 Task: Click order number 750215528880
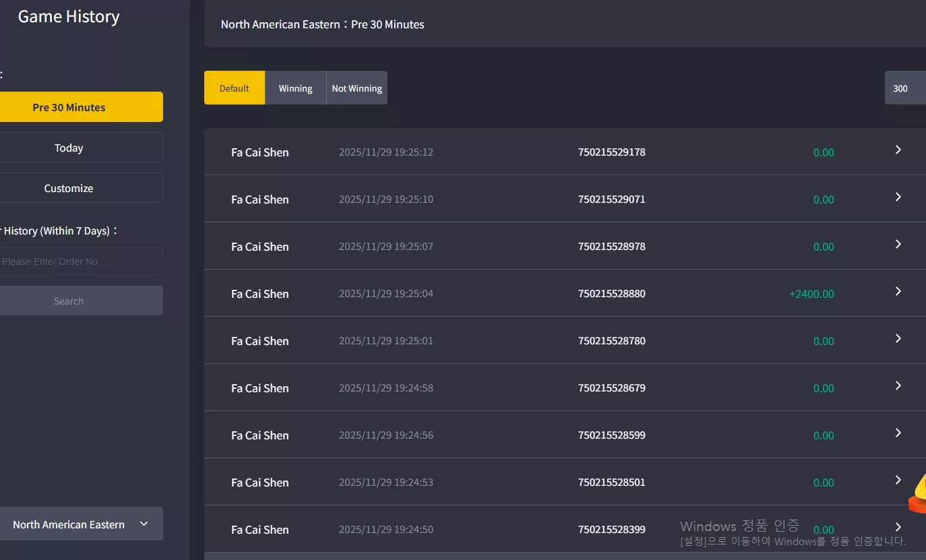[611, 294]
